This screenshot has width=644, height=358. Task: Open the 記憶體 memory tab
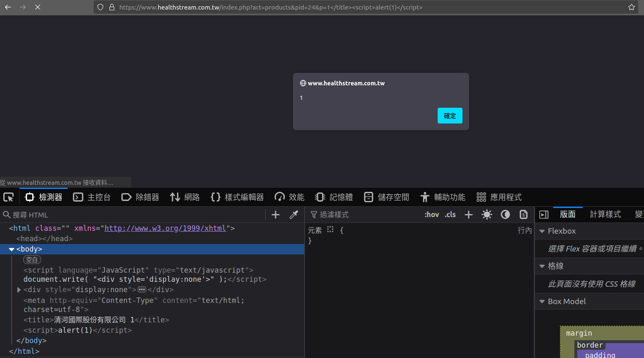[334, 197]
